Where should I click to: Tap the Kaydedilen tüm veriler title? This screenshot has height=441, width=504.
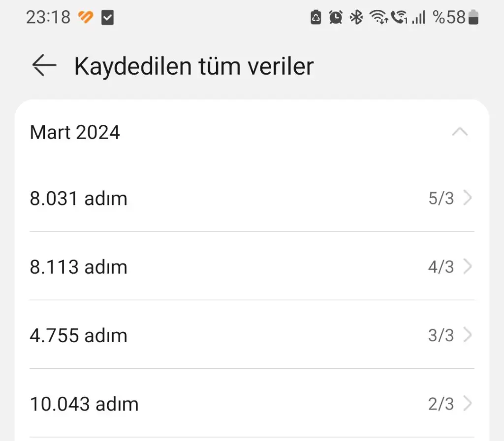(193, 66)
